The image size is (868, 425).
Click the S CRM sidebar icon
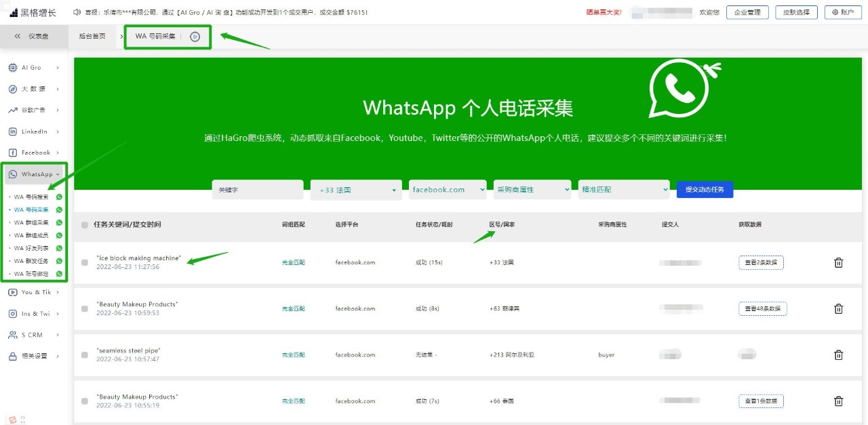(13, 335)
